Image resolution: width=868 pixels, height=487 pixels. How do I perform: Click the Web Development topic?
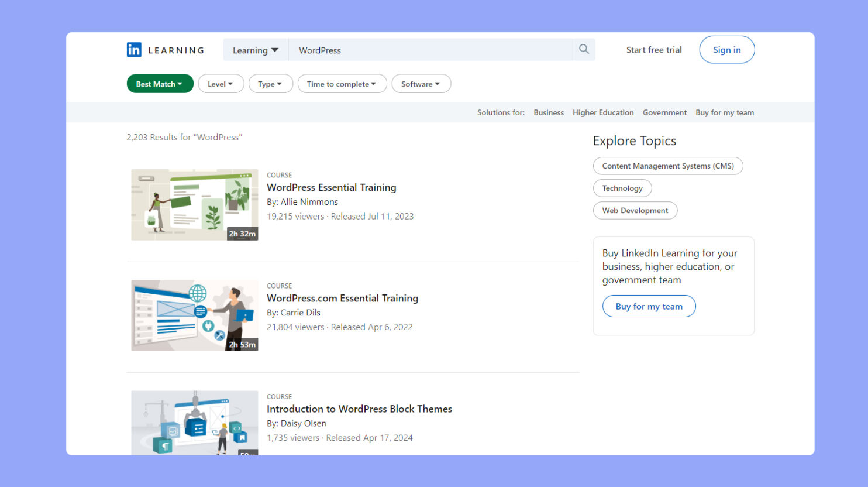(635, 210)
